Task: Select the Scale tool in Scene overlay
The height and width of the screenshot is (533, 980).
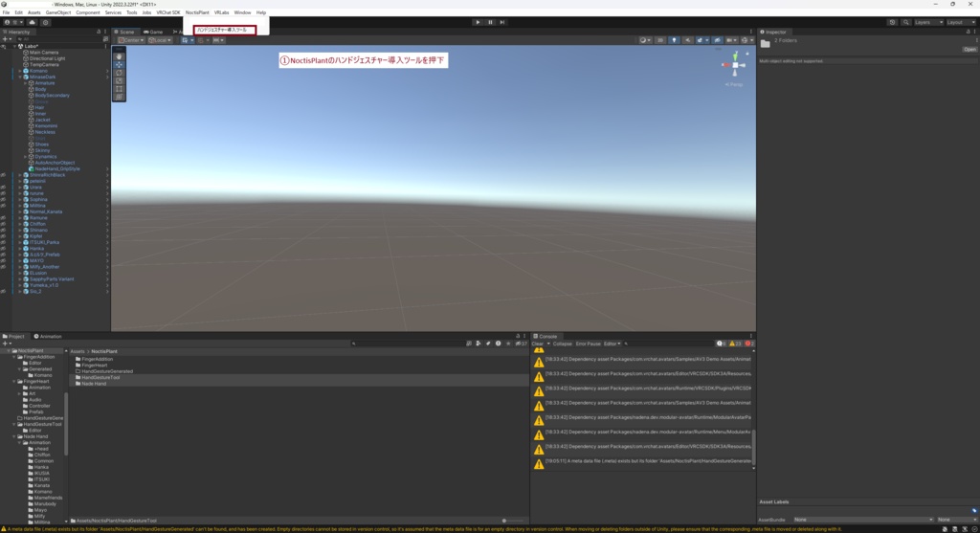Action: 119,80
